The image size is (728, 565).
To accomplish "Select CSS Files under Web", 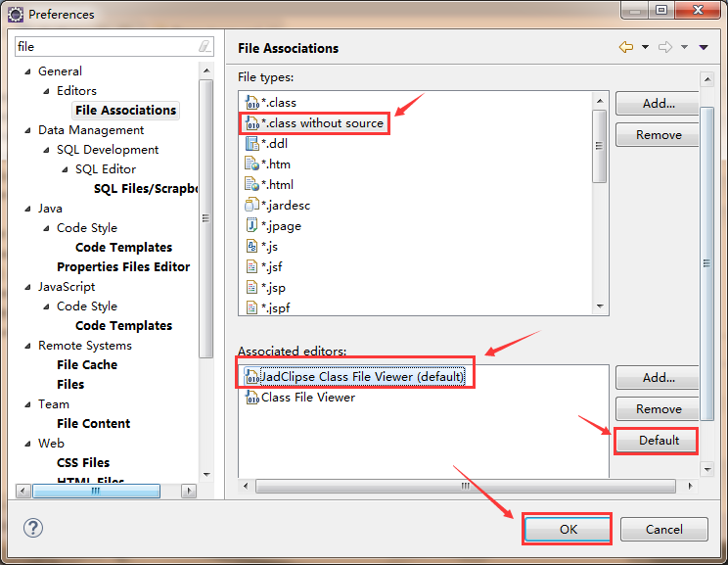I will [83, 463].
